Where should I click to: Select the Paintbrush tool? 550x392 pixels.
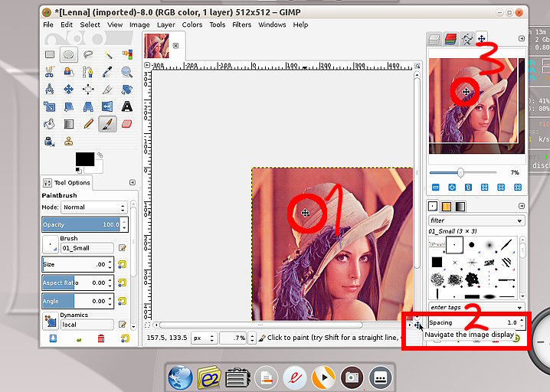click(108, 124)
